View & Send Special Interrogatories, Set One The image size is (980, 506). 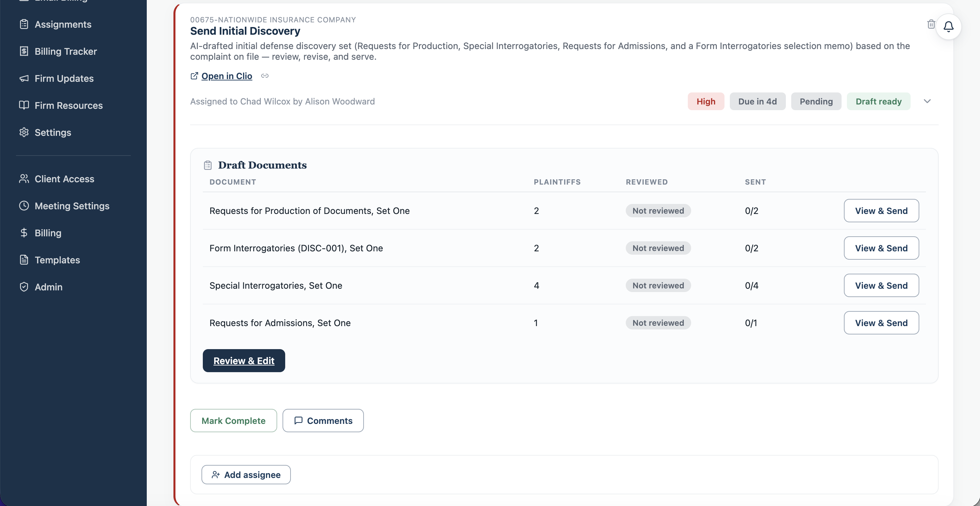(881, 285)
